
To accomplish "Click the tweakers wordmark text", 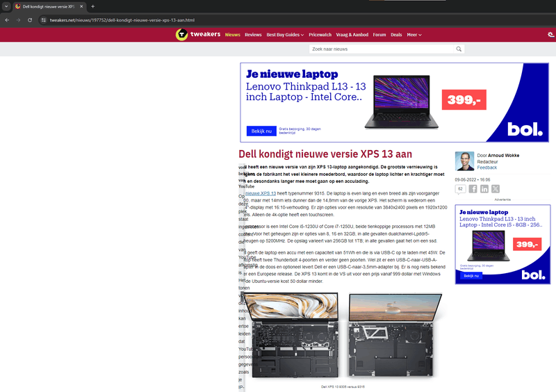I will point(205,34).
